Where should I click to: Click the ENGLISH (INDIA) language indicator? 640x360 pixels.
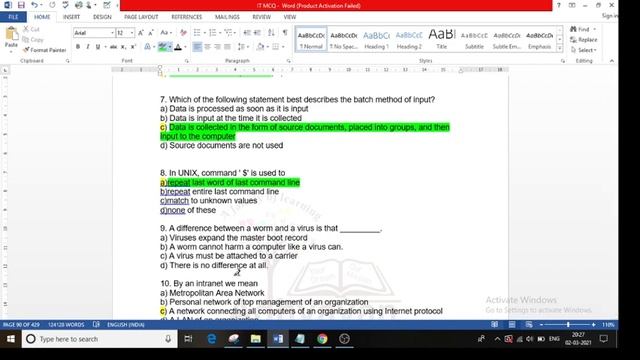126,324
